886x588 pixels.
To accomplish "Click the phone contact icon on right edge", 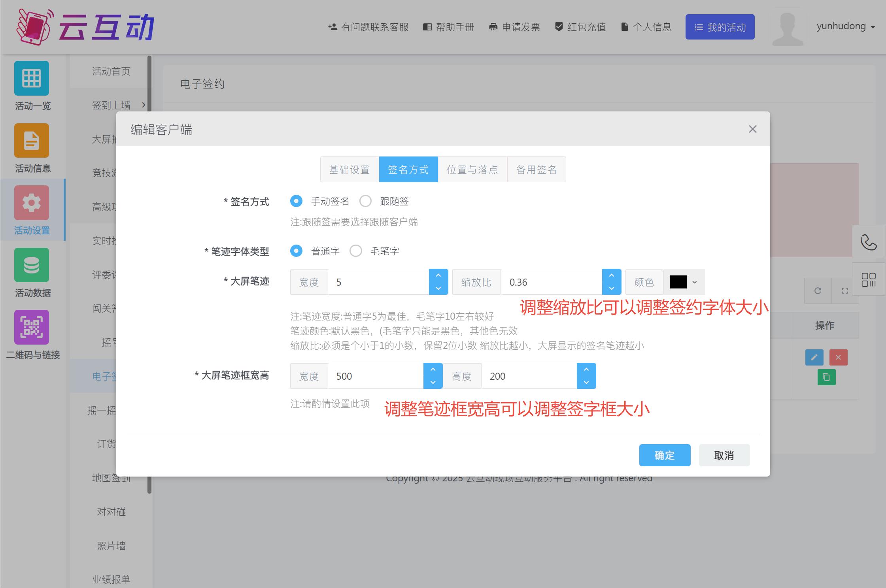I will pos(868,242).
